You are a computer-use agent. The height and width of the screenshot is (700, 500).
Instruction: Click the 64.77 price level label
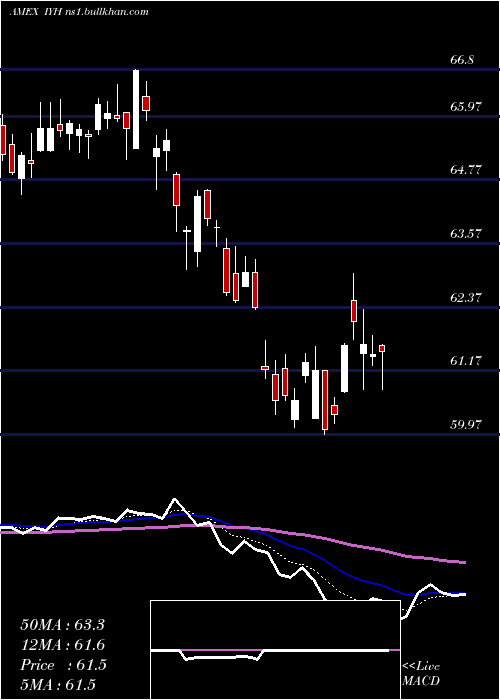point(466,170)
